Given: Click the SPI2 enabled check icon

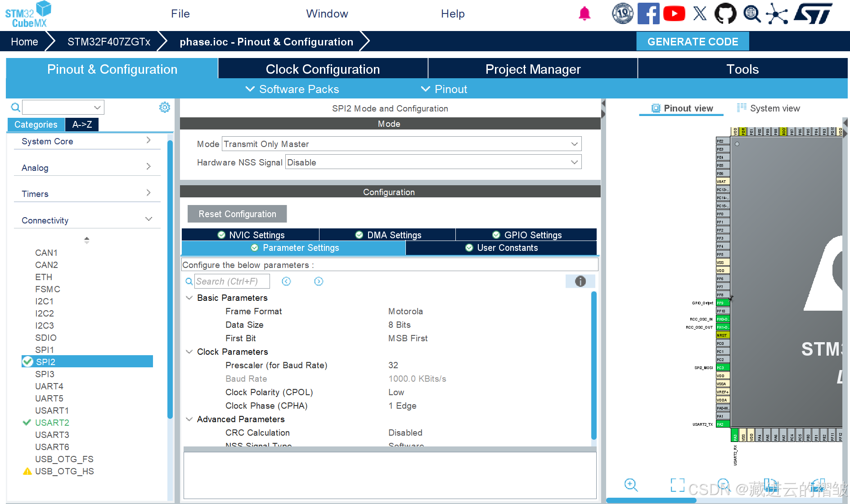Looking at the screenshot, I should [28, 361].
